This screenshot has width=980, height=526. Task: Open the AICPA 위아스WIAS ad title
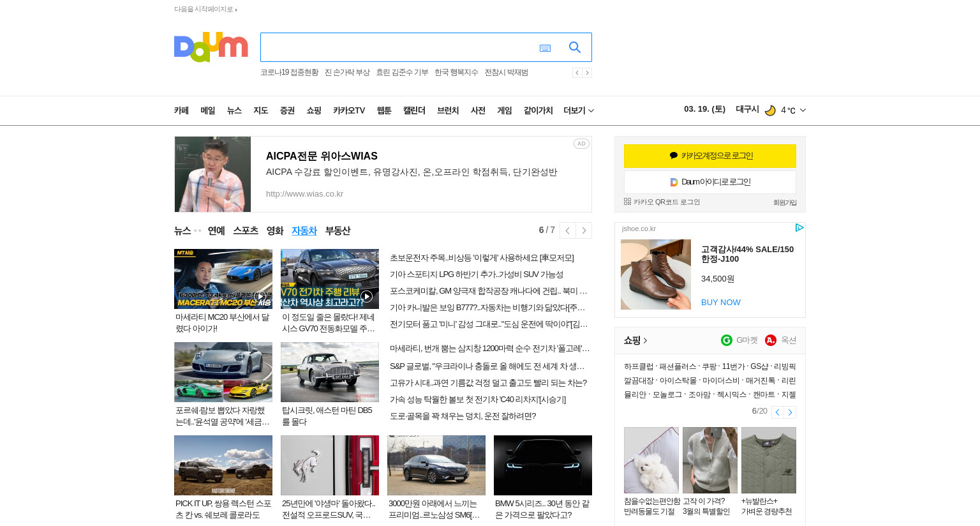[322, 156]
